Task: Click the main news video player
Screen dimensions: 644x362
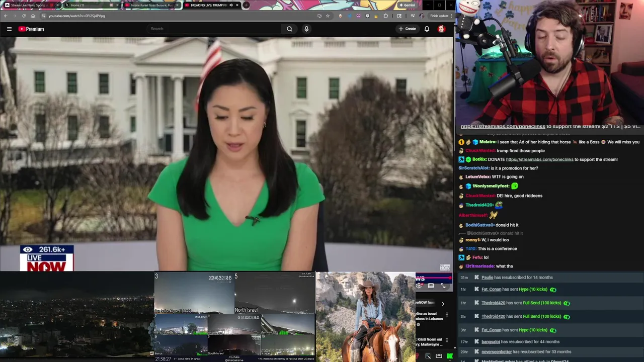Action: pos(226,154)
